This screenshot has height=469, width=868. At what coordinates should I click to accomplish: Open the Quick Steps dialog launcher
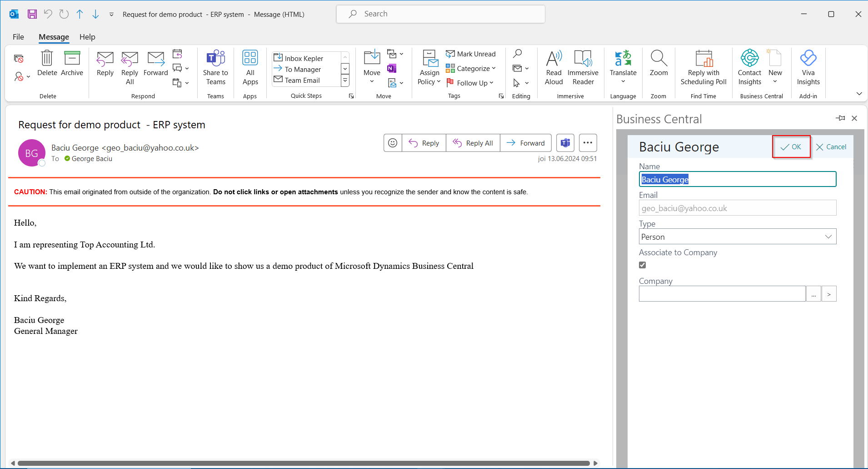pos(351,96)
